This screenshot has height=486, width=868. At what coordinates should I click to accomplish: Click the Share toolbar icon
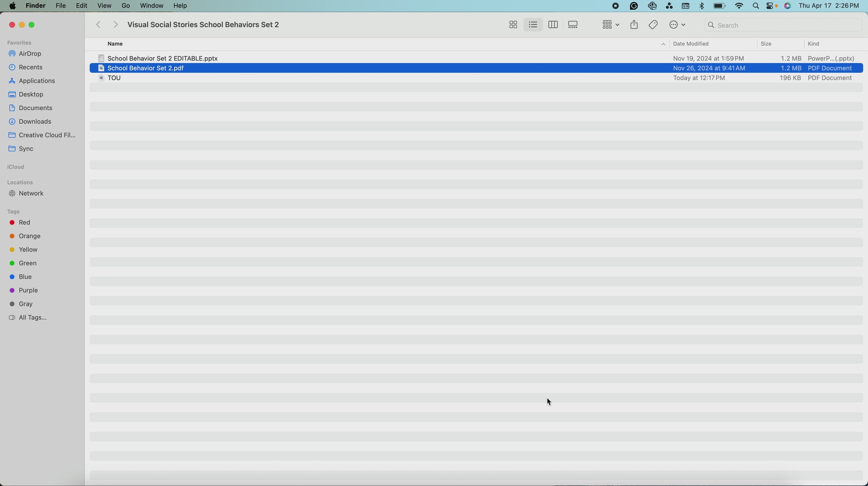coord(634,25)
